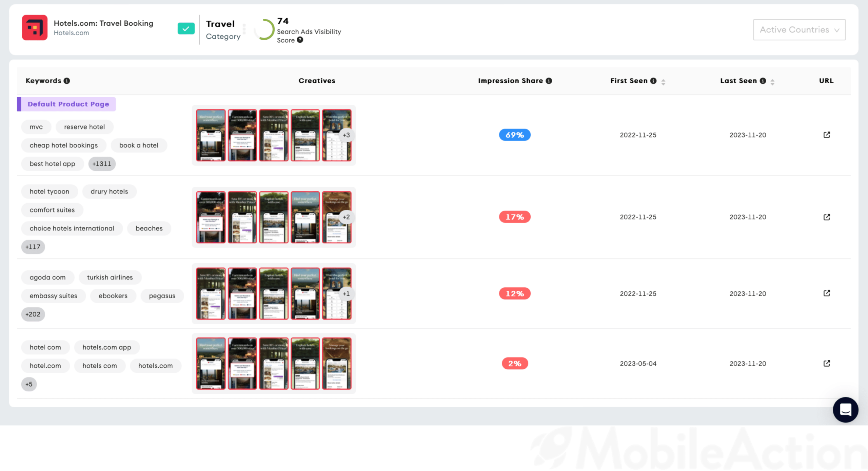Click the visibility score 74 gauge

tap(264, 29)
